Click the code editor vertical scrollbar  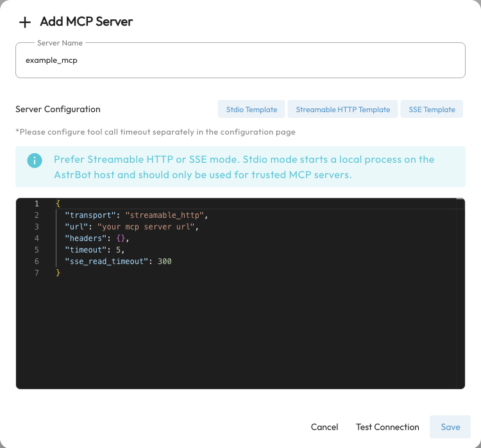[x=460, y=294]
